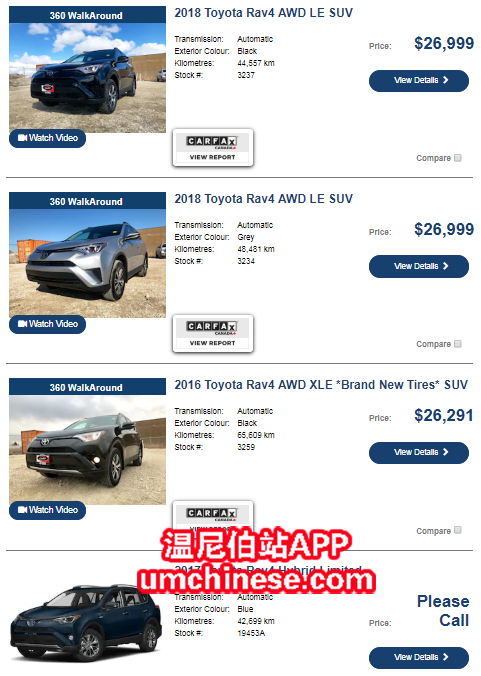Open first 2018 Toyota Rav4 AWD LE title link
Viewport: 481px width, 676px height.
(x=263, y=13)
